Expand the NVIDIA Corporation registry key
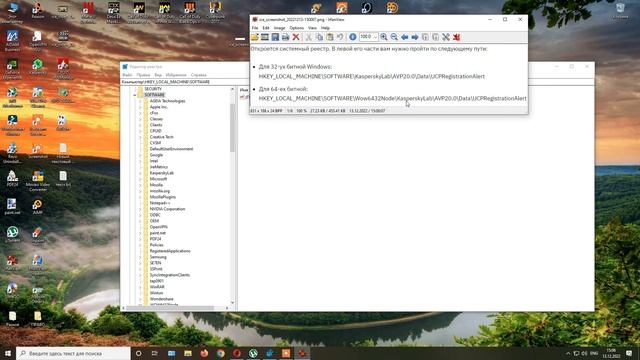The height and width of the screenshot is (360, 640). 140,209
